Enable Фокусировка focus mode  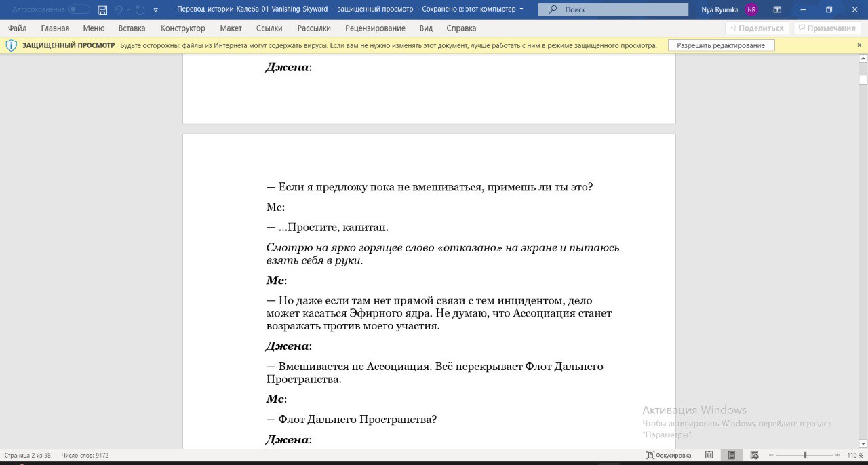point(669,456)
